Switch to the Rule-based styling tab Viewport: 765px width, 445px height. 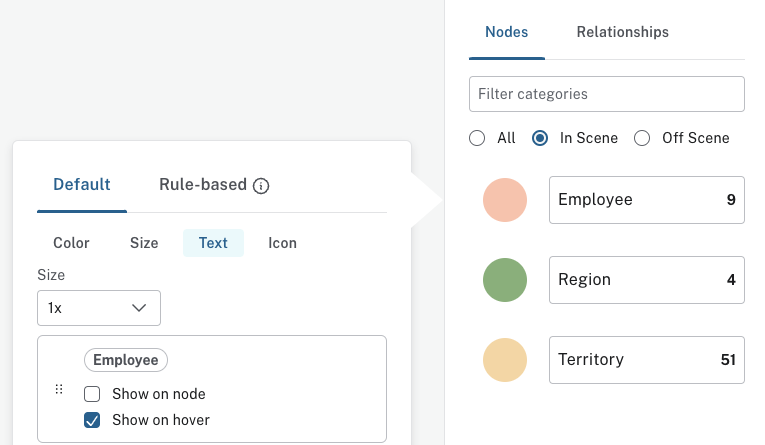tap(203, 184)
